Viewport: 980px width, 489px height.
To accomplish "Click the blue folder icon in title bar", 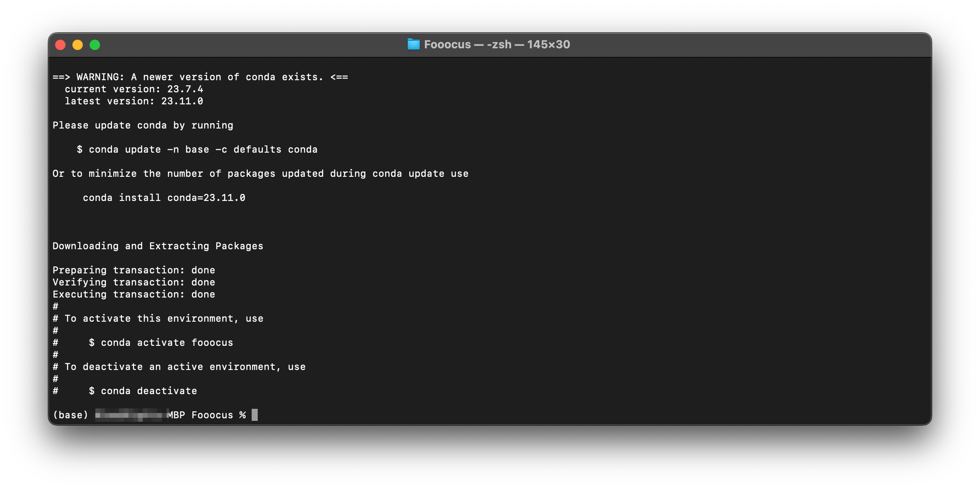I will click(x=413, y=44).
